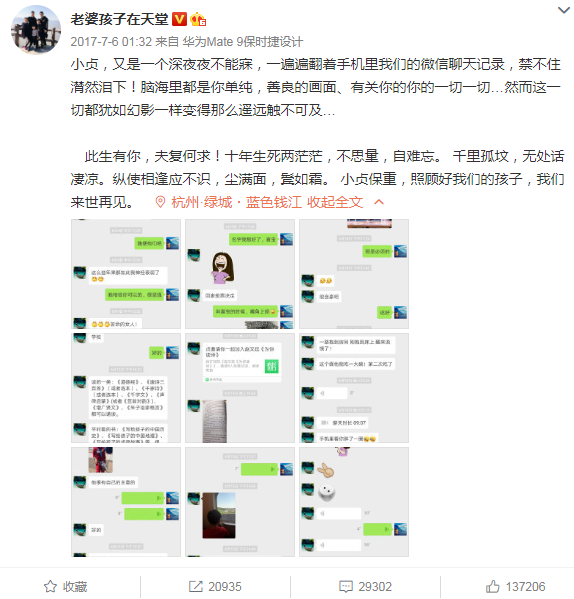Open the 华为Mate 9保时捷设计 source link
The image size is (574, 599).
(243, 41)
